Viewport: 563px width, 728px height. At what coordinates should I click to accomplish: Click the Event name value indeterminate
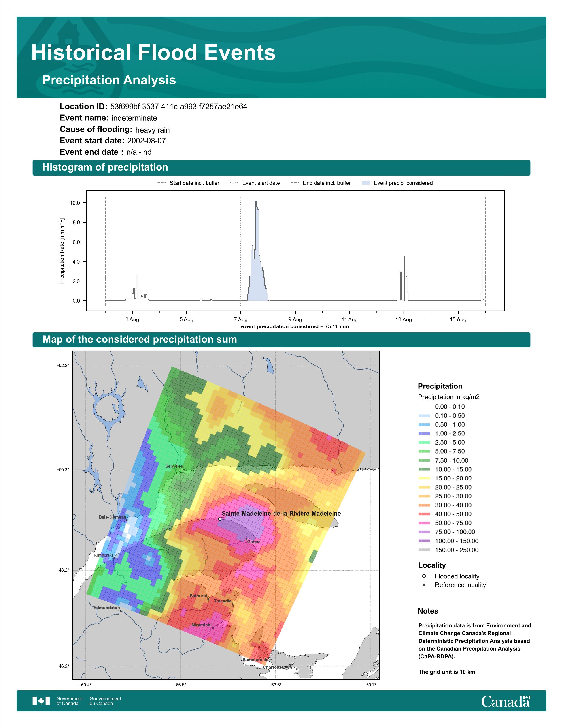pos(134,118)
